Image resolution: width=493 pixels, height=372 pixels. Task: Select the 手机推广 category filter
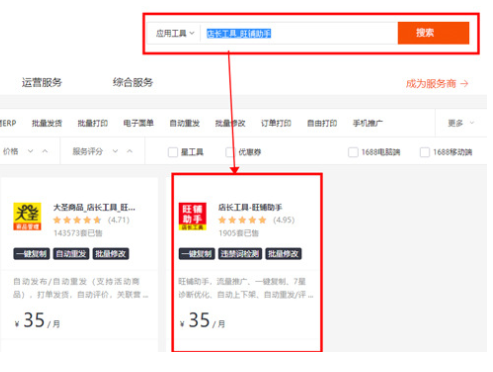pos(368,123)
